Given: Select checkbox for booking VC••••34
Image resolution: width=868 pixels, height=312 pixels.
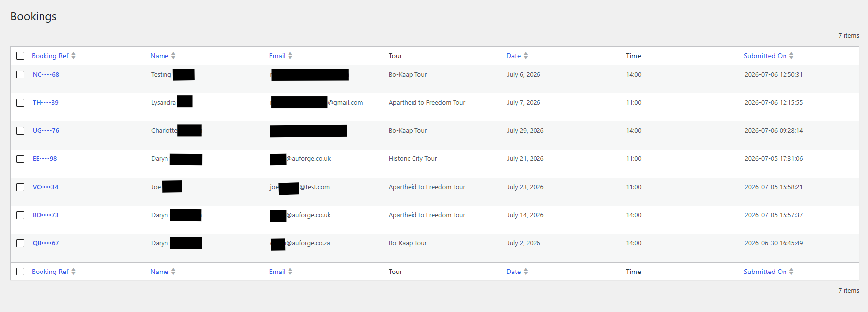Looking at the screenshot, I should tap(20, 187).
